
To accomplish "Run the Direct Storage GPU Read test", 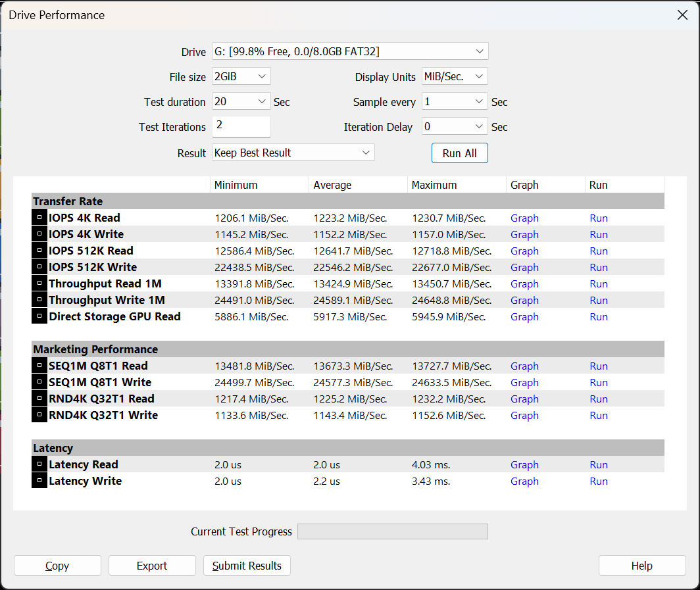I will click(599, 317).
